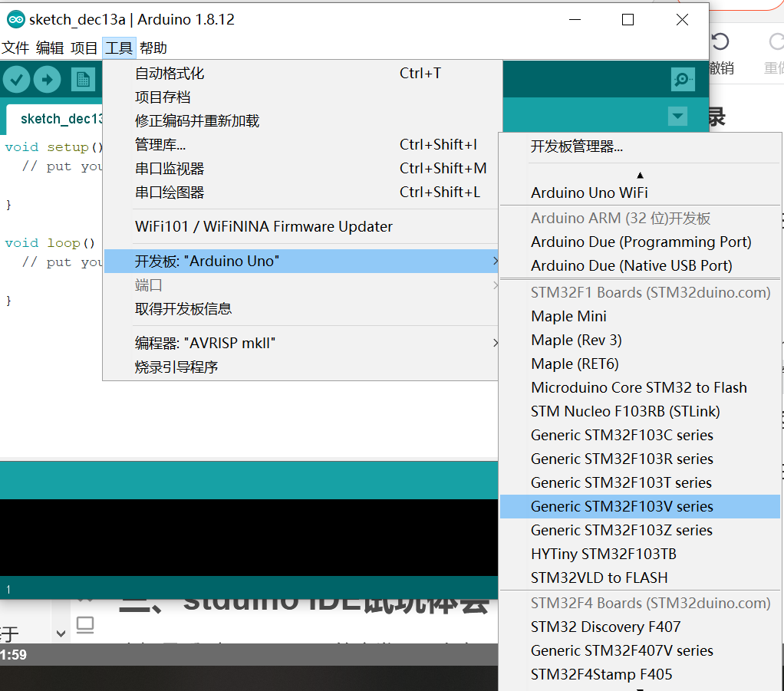Click the void loop() code line
This screenshot has width=784, height=691.
[x=50, y=243]
